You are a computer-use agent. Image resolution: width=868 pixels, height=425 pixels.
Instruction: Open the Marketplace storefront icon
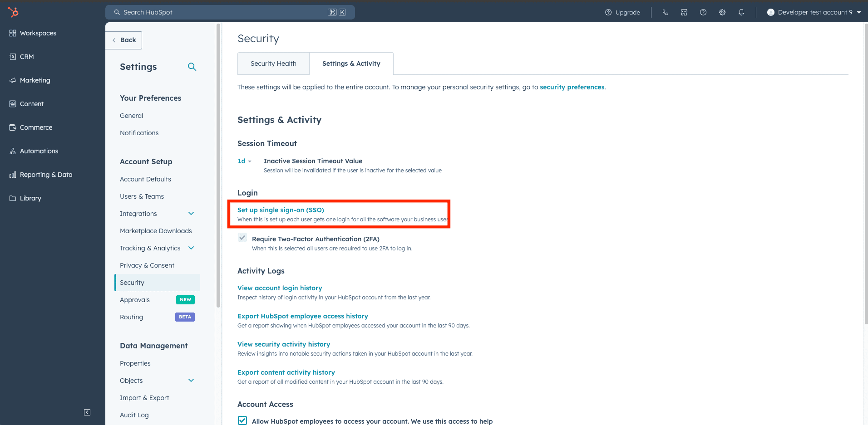[x=684, y=12]
